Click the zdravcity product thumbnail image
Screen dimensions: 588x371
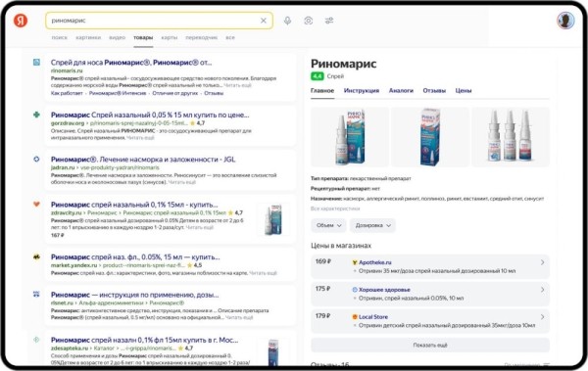click(273, 219)
